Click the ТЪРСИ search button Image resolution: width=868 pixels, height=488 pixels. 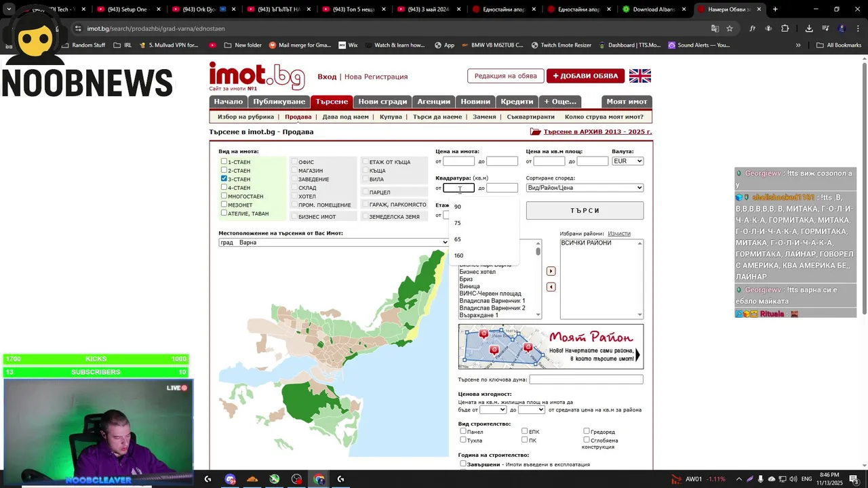[585, 211]
